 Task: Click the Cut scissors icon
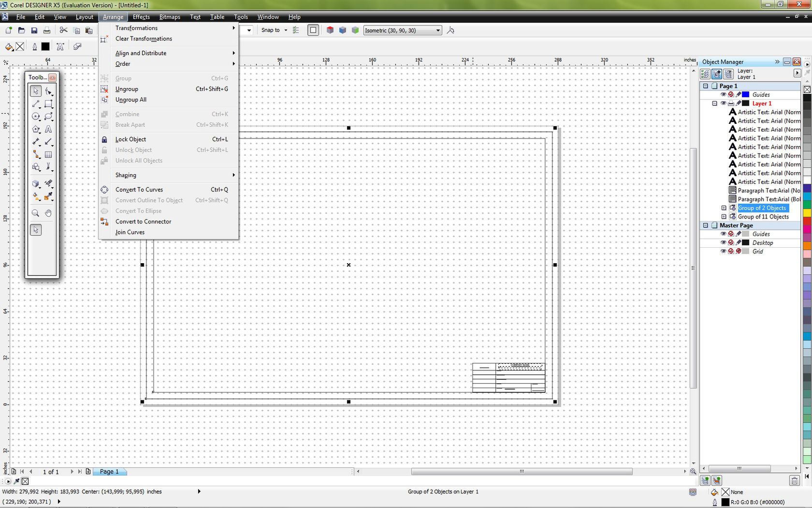click(x=63, y=30)
